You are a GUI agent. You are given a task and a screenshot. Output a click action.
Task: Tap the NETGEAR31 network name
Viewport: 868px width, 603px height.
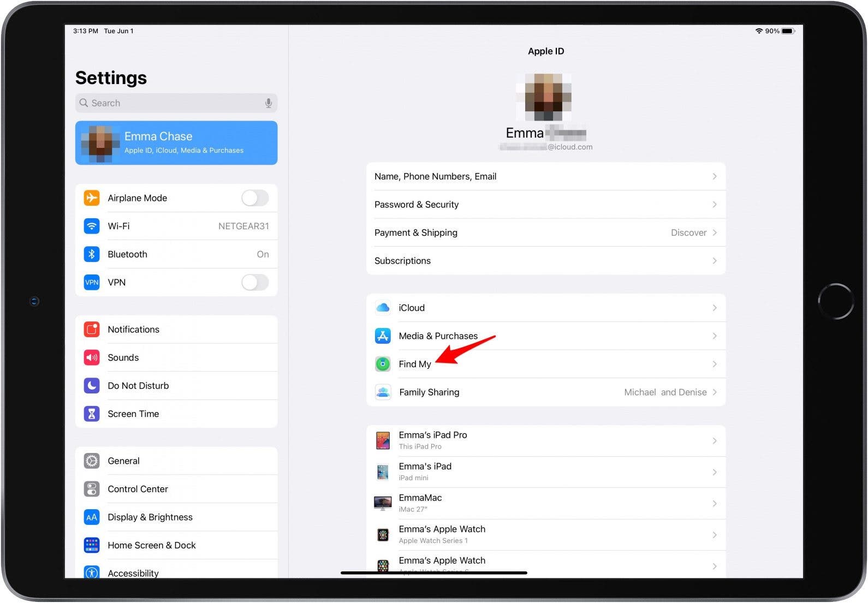(243, 226)
